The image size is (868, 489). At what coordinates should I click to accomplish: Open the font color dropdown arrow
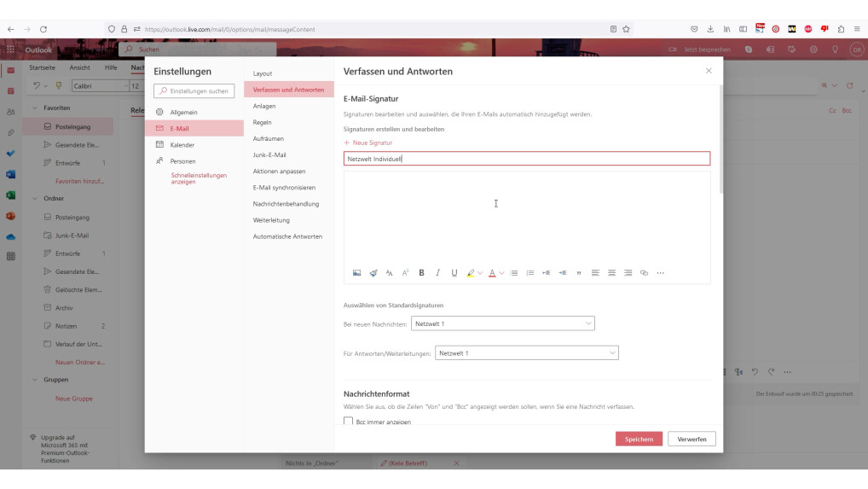[x=501, y=273]
